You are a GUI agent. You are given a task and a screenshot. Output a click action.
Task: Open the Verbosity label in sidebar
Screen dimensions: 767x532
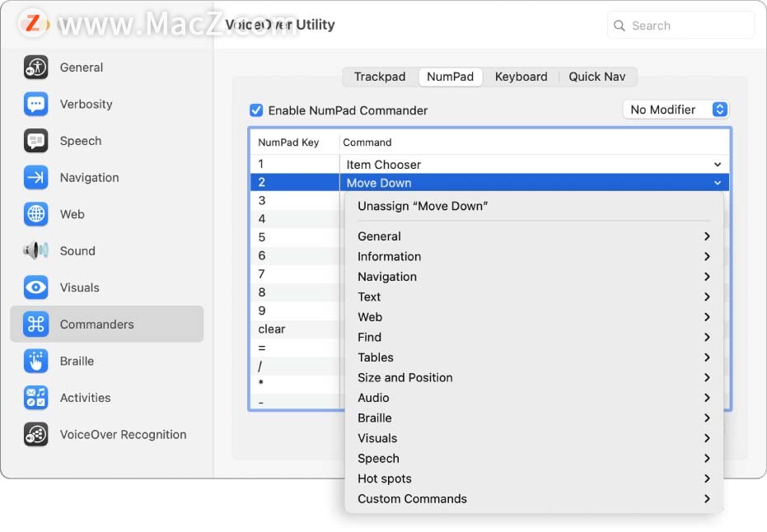coord(86,104)
